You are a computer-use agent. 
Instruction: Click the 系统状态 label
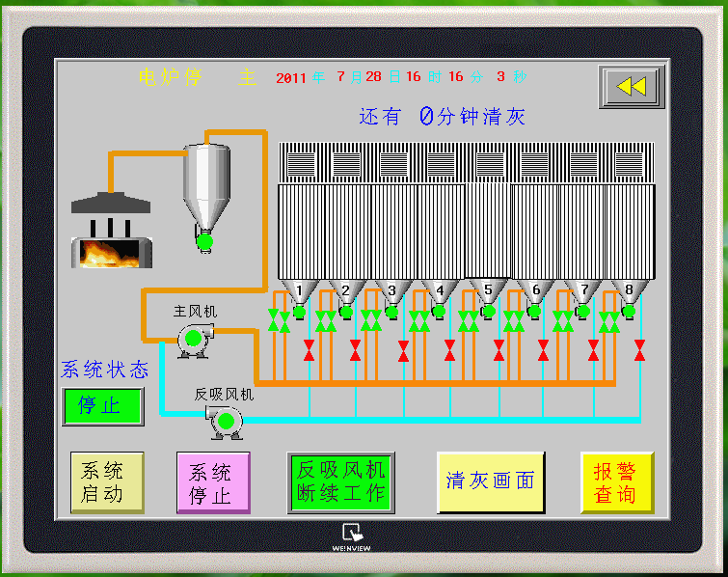[x=104, y=370]
